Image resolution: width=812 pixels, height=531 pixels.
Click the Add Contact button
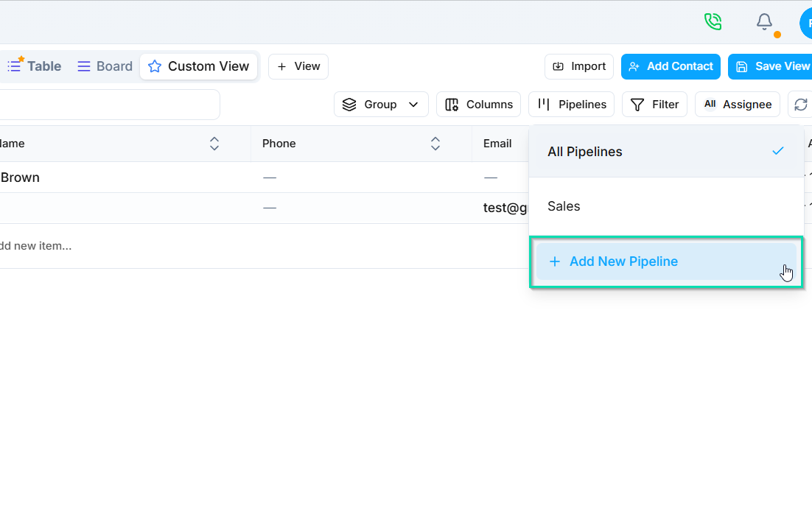coord(671,66)
